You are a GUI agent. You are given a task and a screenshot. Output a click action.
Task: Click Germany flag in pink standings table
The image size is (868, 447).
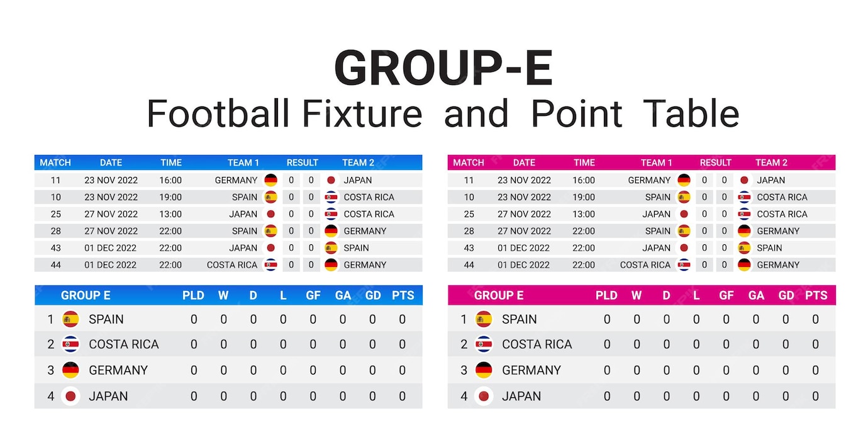pos(484,370)
